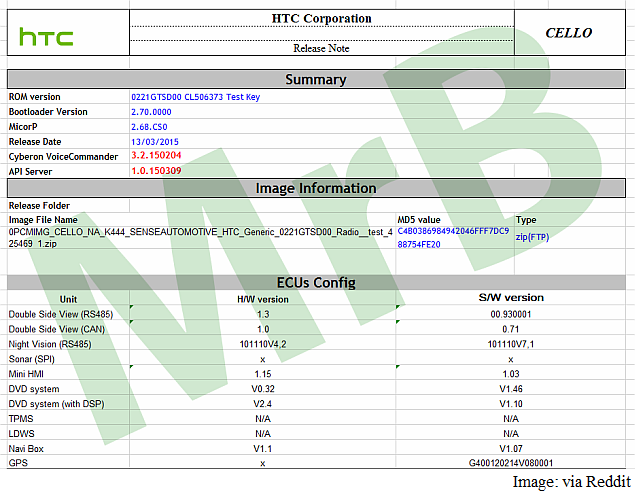635x492 pixels.
Task: Select GPS S/W version G400120214V080001
Action: [511, 463]
